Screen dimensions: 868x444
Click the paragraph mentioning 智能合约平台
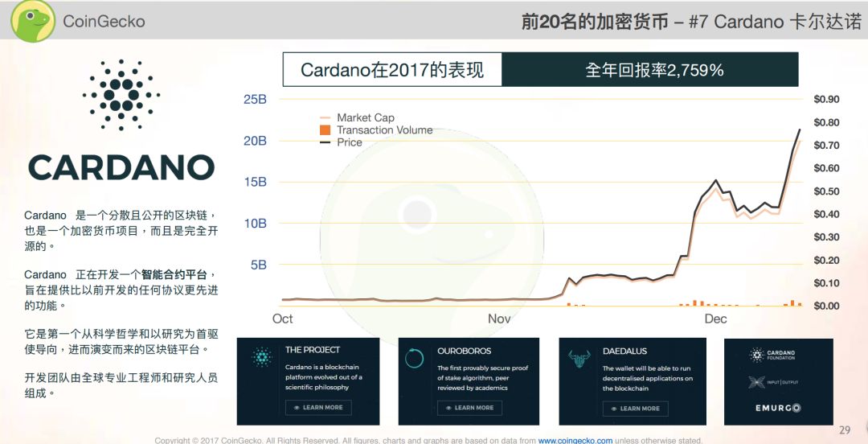[121, 290]
